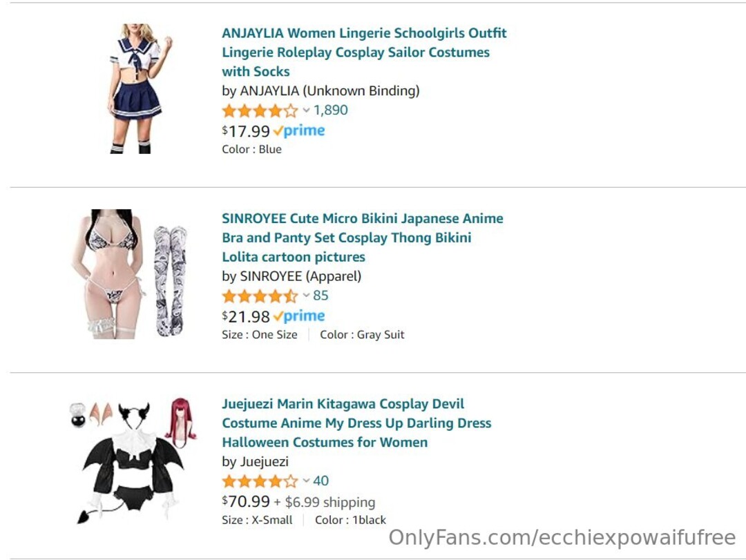Expand the rating breakdown chevron beside 85
This screenshot has width=746, height=560.
click(306, 296)
